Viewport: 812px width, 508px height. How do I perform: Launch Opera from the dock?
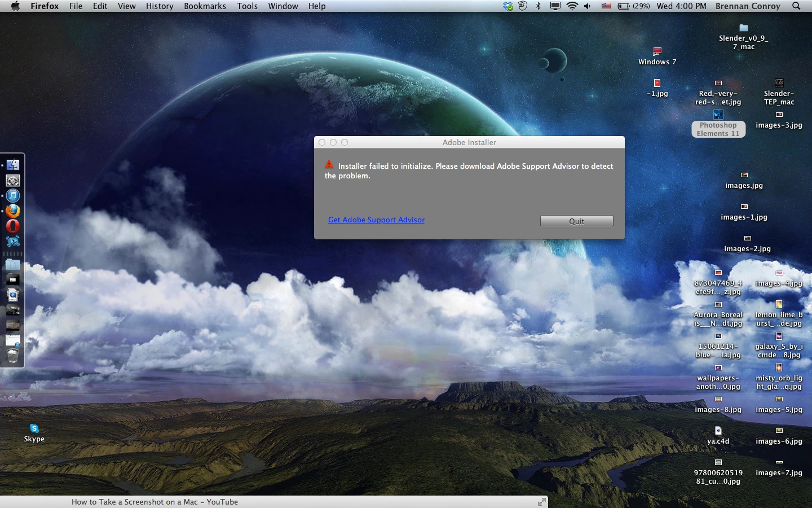[12, 226]
